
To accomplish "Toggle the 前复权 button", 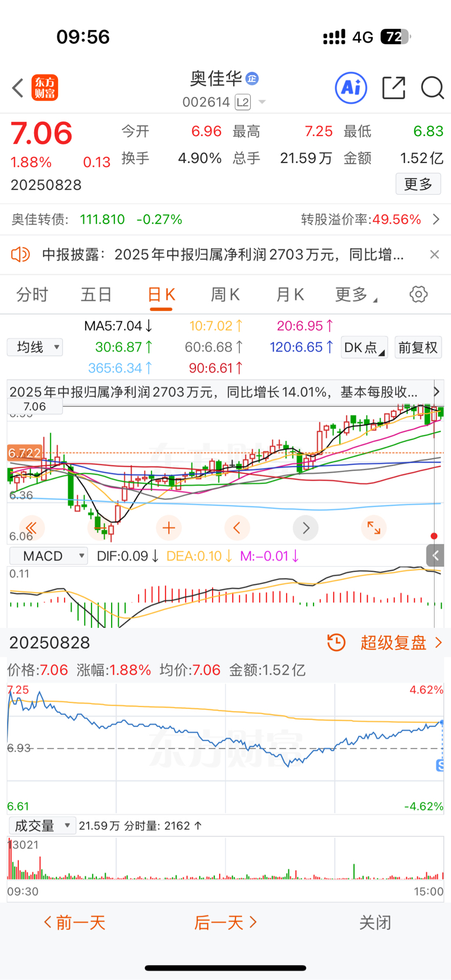I will pyautogui.click(x=418, y=347).
